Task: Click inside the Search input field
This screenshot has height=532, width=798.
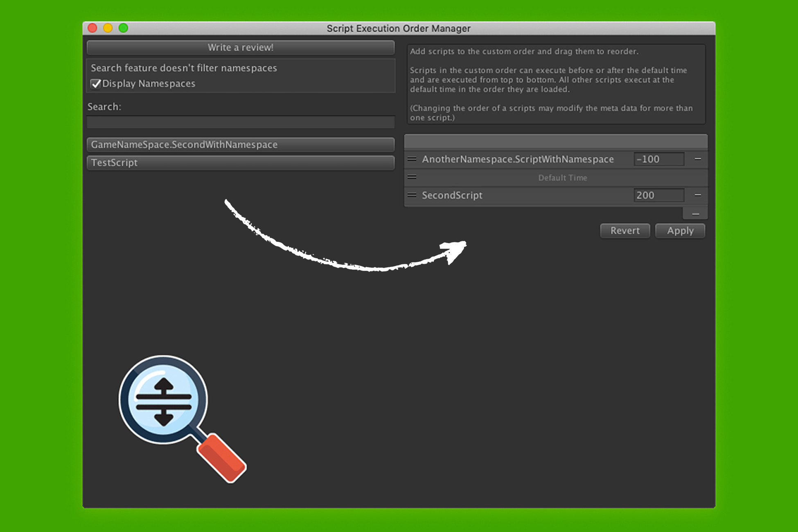Action: pos(240,122)
